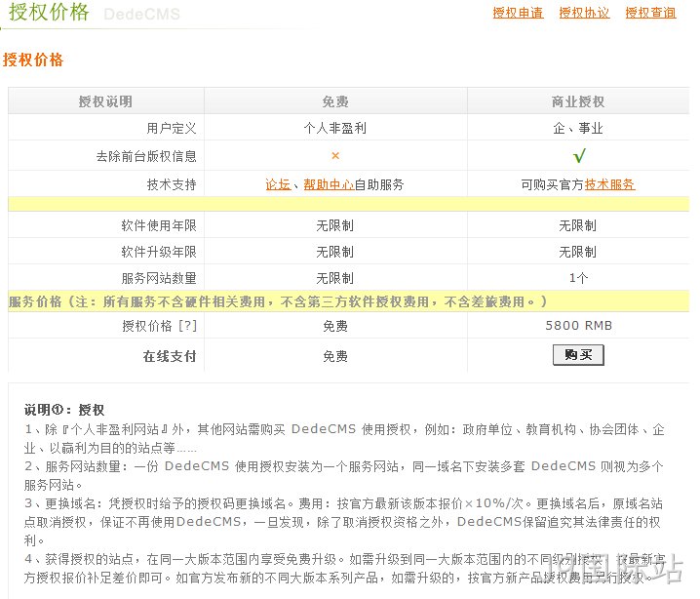Select the 去除前台版权信息 label
Image resolution: width=700 pixels, height=599 pixels.
[x=146, y=156]
